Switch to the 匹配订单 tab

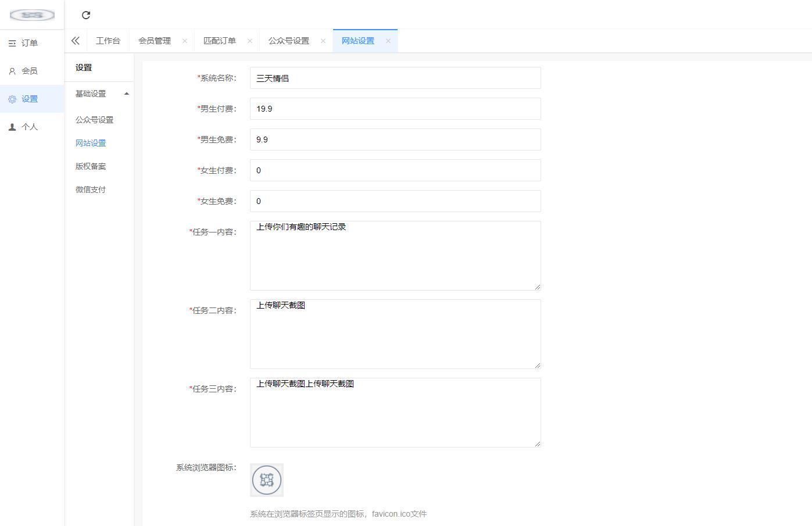pyautogui.click(x=220, y=41)
